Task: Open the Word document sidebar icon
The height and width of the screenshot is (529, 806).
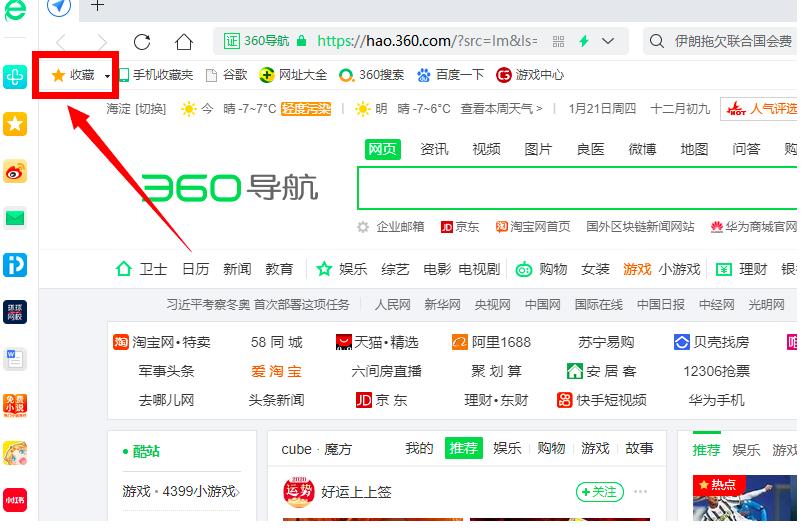Action: (x=15, y=359)
